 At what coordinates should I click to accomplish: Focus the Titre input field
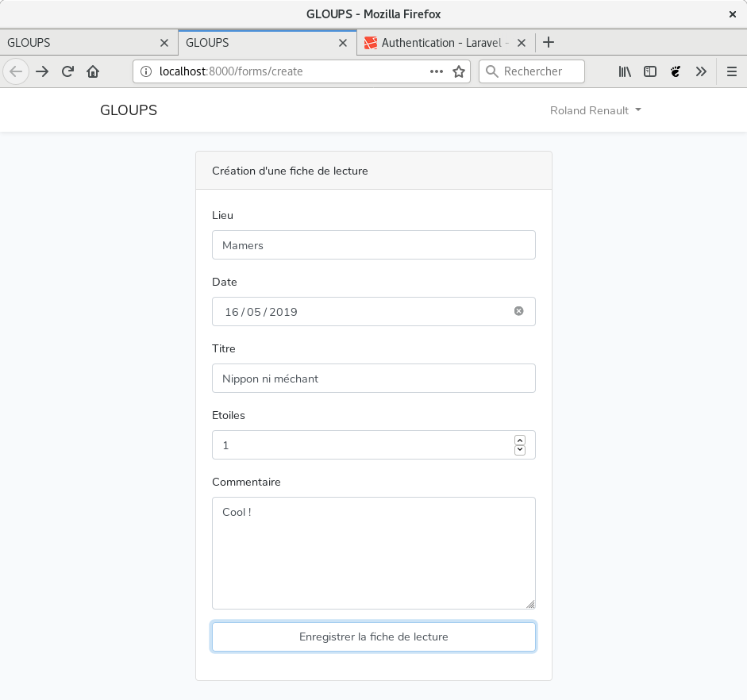point(373,379)
